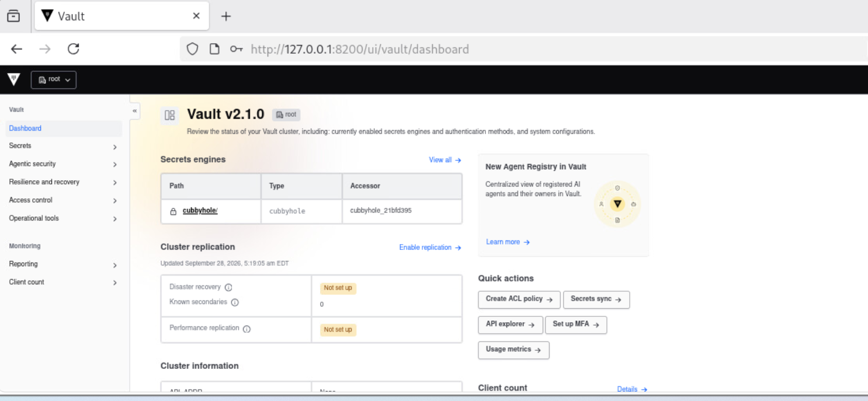Click the Known secondaries info icon

pos(235,302)
